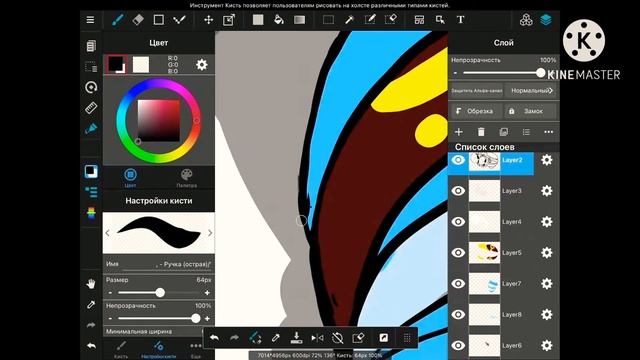Hide Layer4 with its eye icon

point(458,222)
